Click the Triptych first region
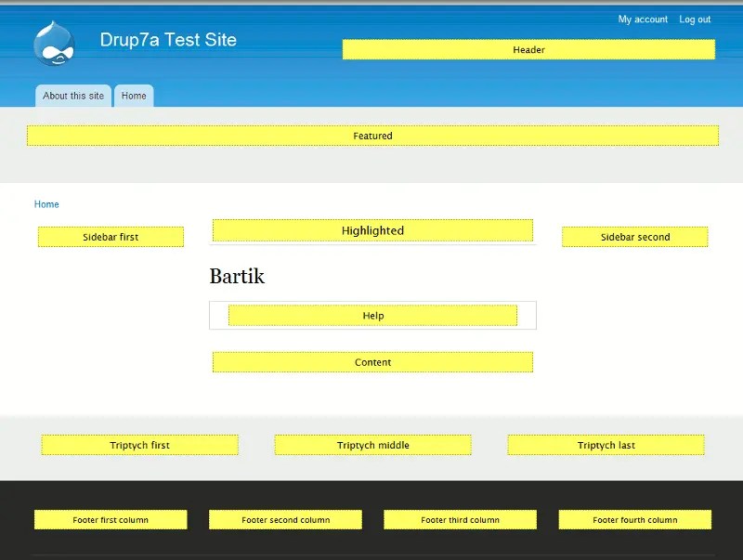Image resolution: width=743 pixels, height=560 pixels. coord(138,445)
